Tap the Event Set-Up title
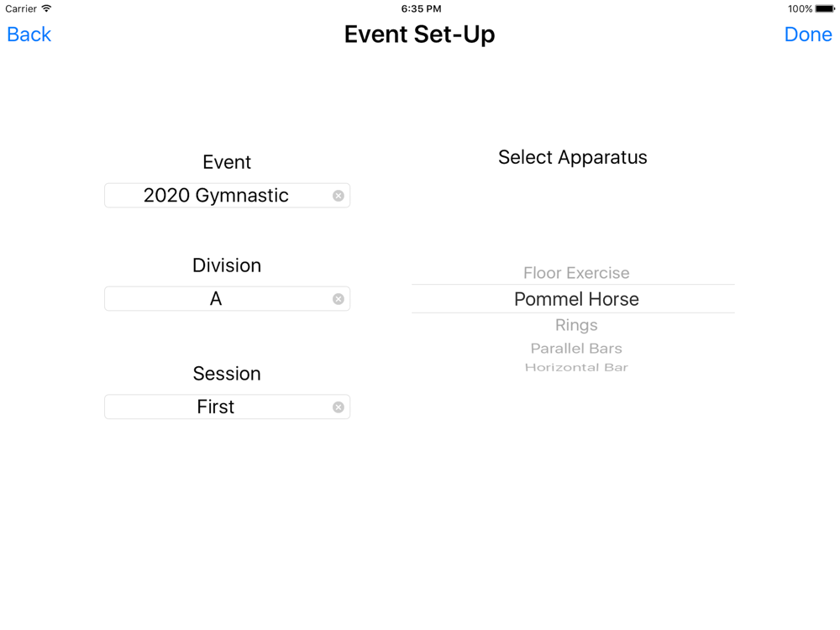Viewport: 840px width, 630px height. click(x=419, y=34)
